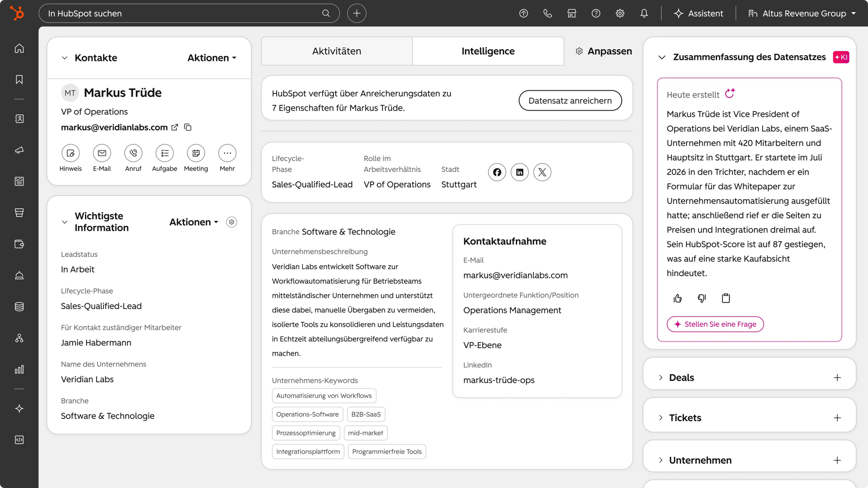
Task: Expand the Tickets section
Action: point(660,418)
